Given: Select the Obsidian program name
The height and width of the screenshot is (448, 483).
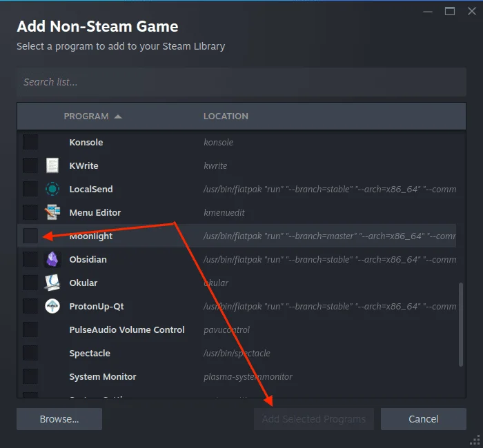Looking at the screenshot, I should click(88, 260).
